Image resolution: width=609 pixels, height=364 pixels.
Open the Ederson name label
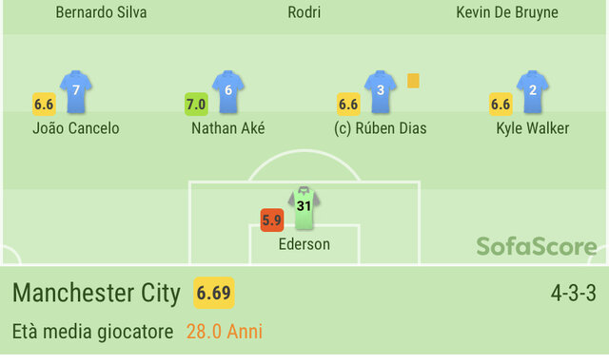click(304, 244)
